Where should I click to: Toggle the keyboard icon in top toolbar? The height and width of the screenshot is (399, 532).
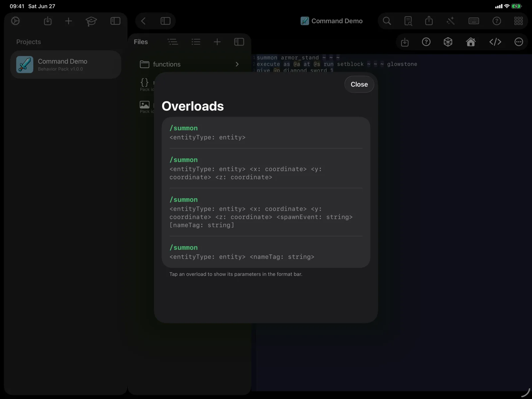pyautogui.click(x=473, y=21)
